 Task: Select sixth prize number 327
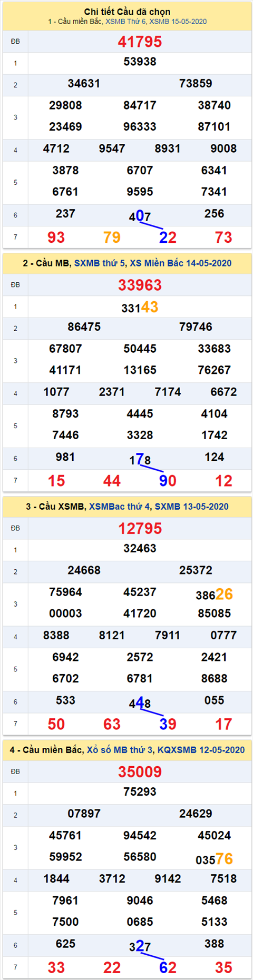140,946
